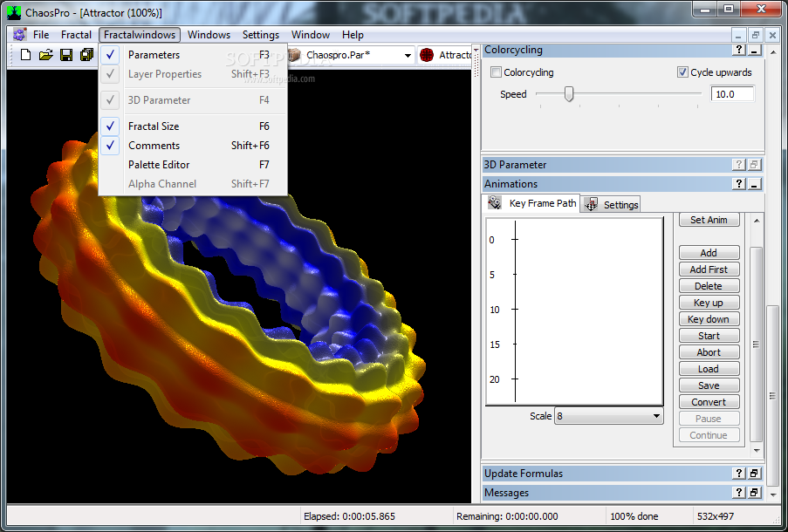Image resolution: width=788 pixels, height=532 pixels.
Task: Click the Colorcycling panel help question mark
Action: 738,49
